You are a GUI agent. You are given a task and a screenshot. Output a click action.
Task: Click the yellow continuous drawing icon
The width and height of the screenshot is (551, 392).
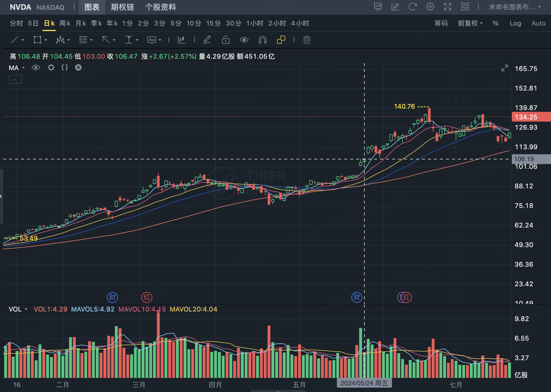point(281,40)
